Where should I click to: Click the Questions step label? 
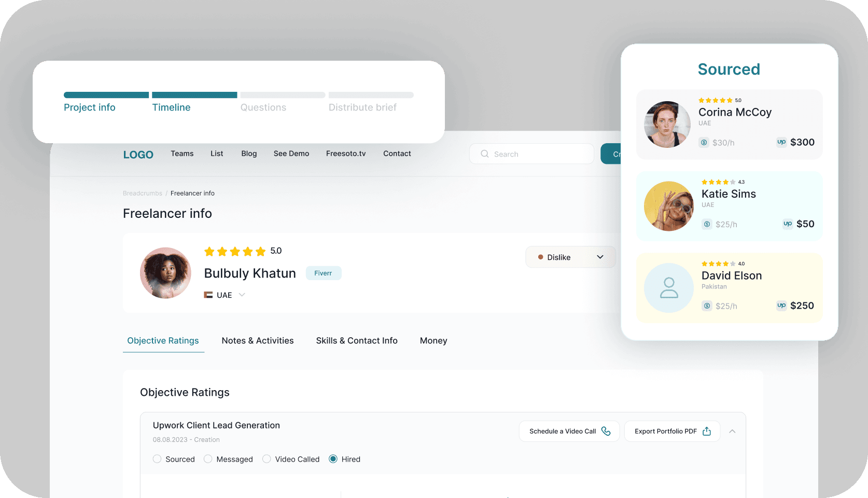(x=263, y=107)
